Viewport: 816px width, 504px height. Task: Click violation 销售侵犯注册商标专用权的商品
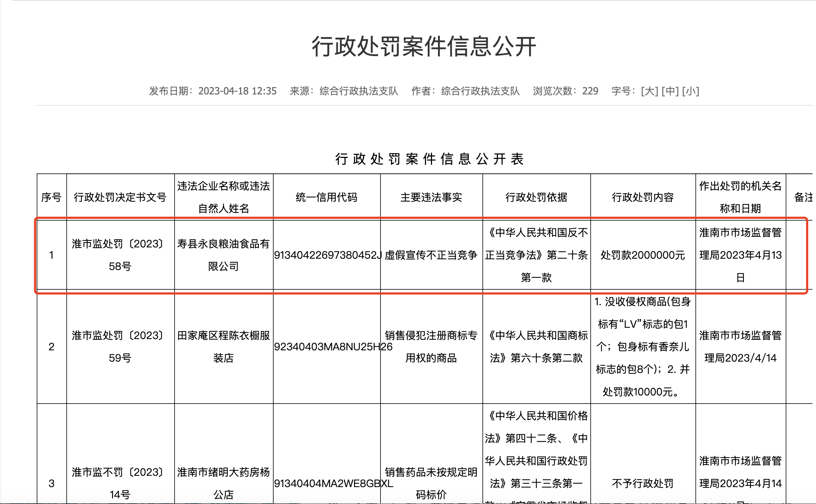point(431,346)
